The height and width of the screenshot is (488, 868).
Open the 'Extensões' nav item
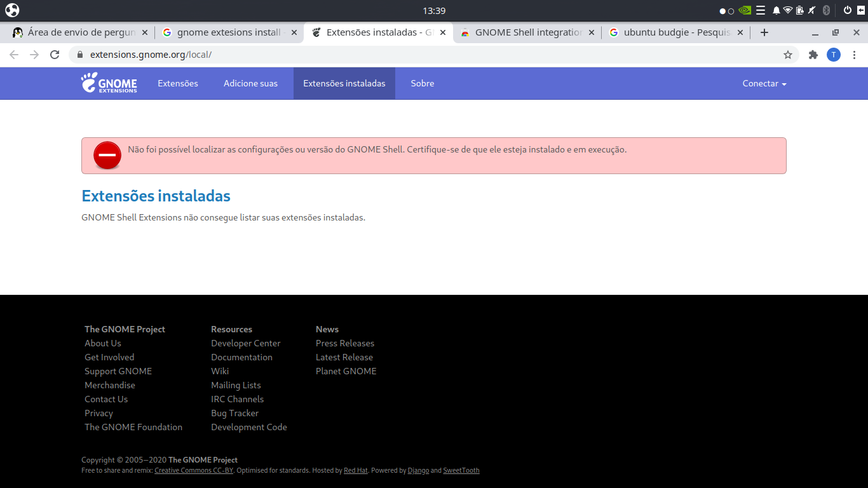(x=178, y=83)
